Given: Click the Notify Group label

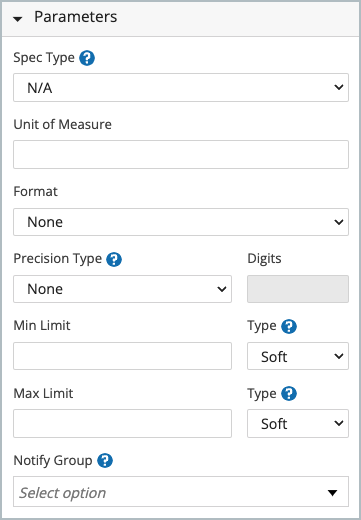Looking at the screenshot, I should click(x=53, y=461).
